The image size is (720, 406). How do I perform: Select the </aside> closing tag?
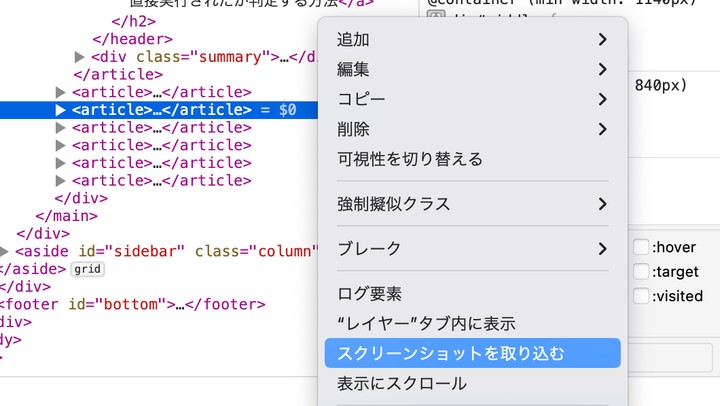click(33, 269)
